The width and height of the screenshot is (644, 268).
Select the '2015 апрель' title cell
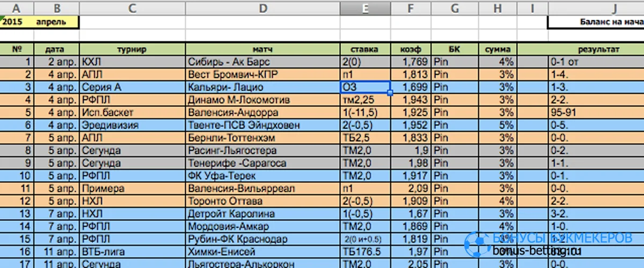coord(40,23)
